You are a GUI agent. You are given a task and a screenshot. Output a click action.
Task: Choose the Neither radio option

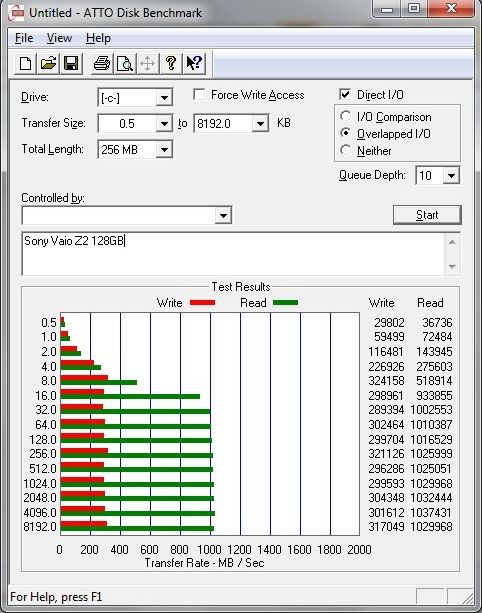point(346,150)
